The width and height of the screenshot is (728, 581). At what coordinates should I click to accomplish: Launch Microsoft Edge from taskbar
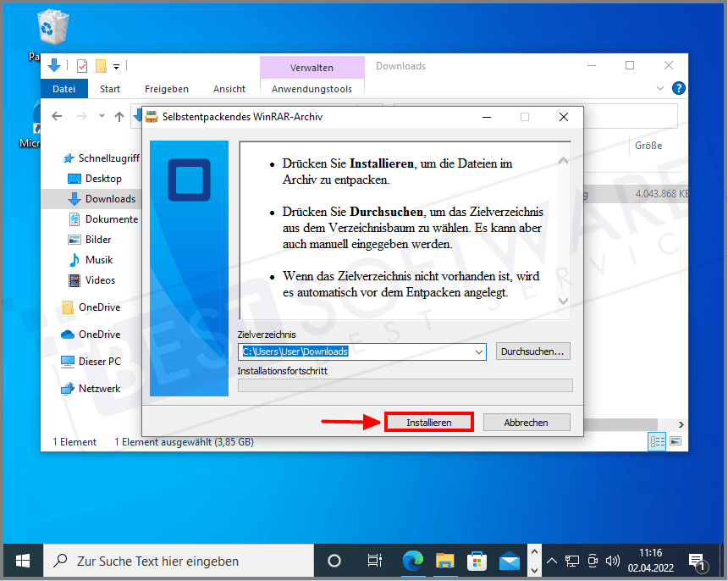[x=413, y=561]
